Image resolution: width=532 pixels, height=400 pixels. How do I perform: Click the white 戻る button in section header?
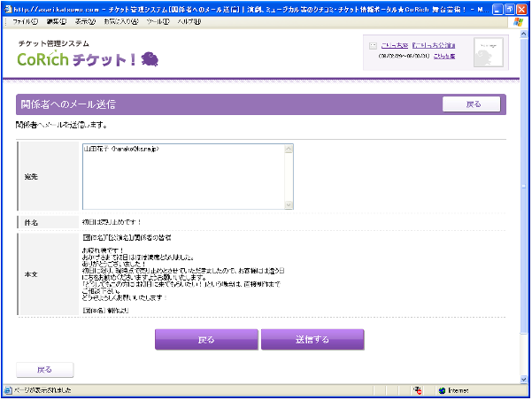pos(473,104)
